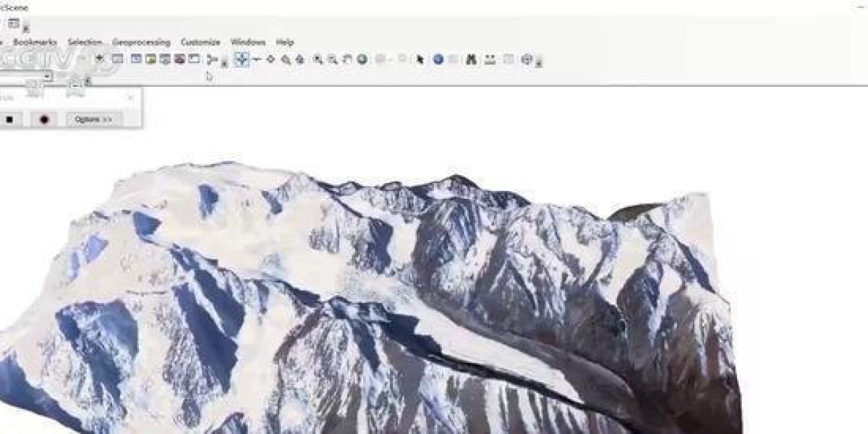The width and height of the screenshot is (868, 434).
Task: Choose the Identify tool
Action: (x=438, y=59)
